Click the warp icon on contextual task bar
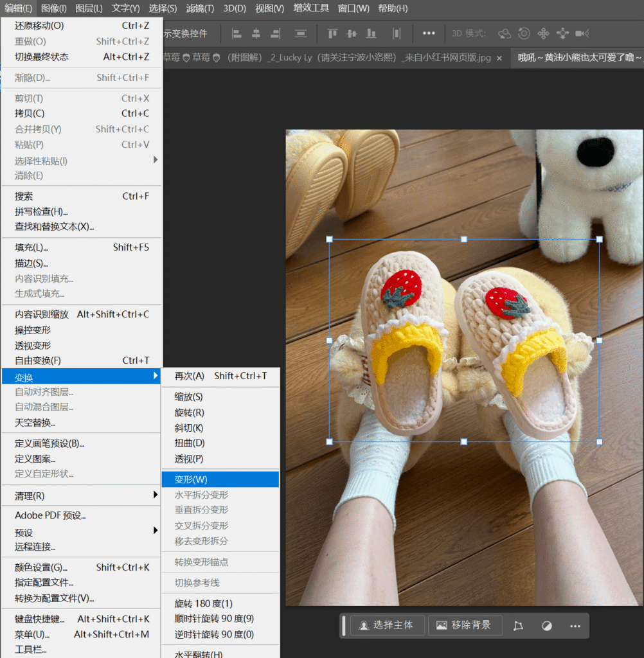 pyautogui.click(x=517, y=625)
